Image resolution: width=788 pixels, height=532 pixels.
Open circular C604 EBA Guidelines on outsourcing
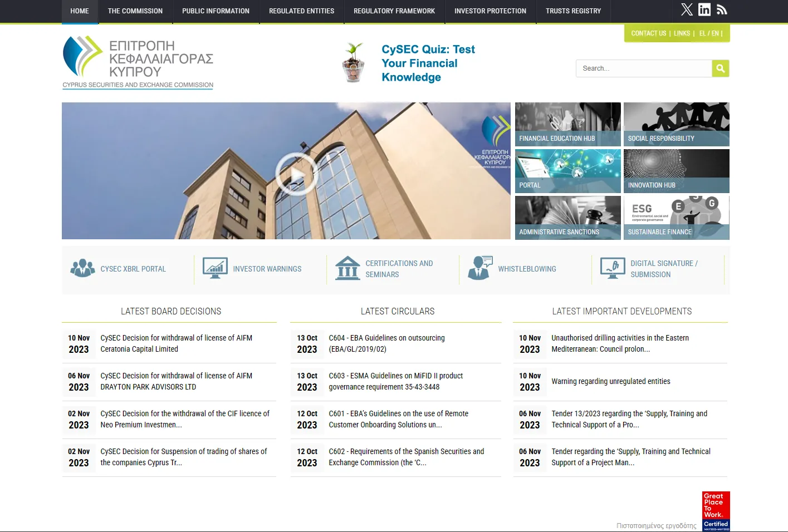tap(387, 343)
